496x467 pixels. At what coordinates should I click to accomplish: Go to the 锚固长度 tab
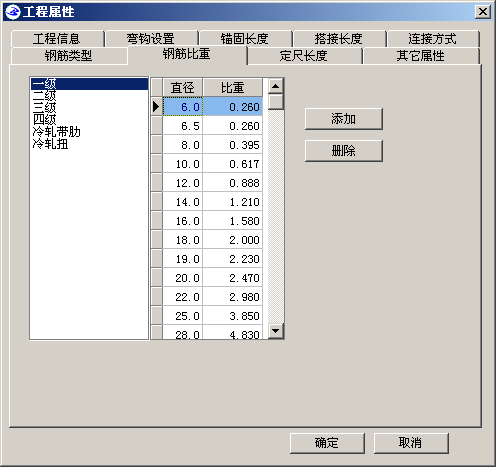click(x=245, y=39)
